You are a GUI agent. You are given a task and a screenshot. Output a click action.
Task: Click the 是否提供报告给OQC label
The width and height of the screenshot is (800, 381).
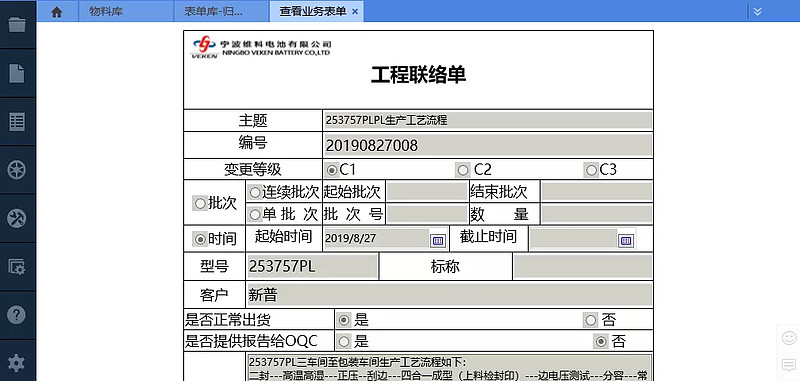[x=251, y=341]
